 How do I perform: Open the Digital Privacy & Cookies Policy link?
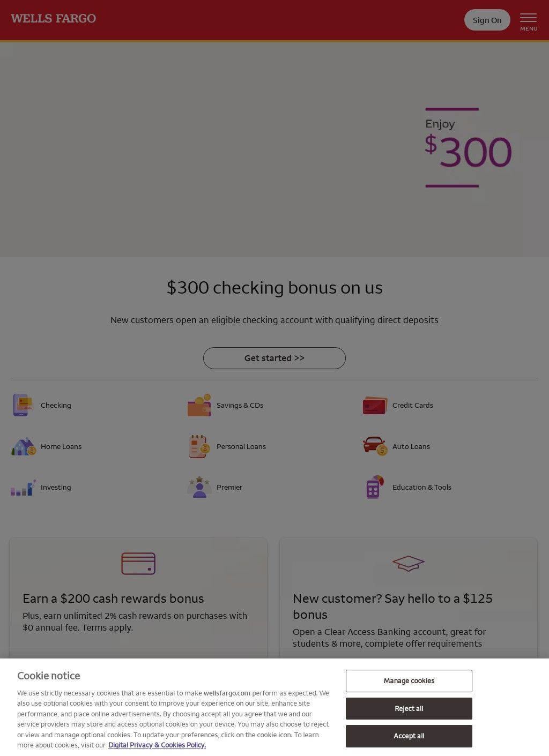click(157, 745)
